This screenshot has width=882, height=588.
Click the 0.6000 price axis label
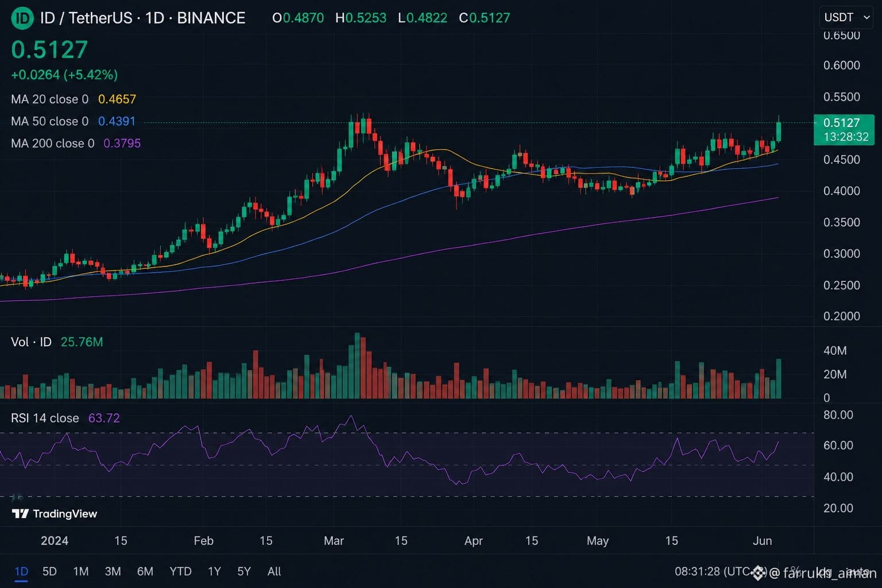click(842, 65)
